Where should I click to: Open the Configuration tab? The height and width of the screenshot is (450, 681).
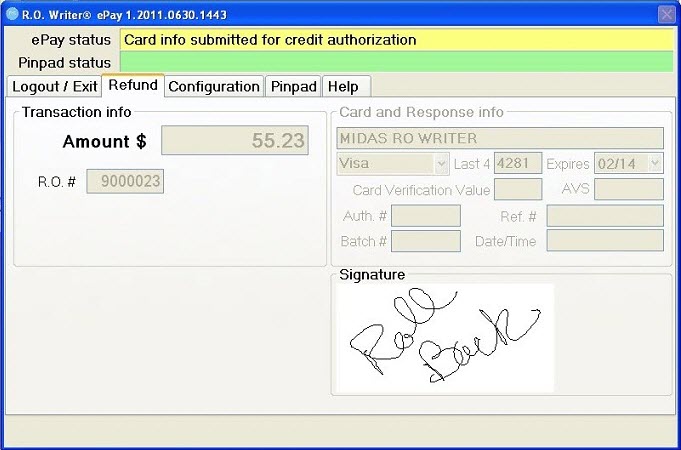point(214,87)
